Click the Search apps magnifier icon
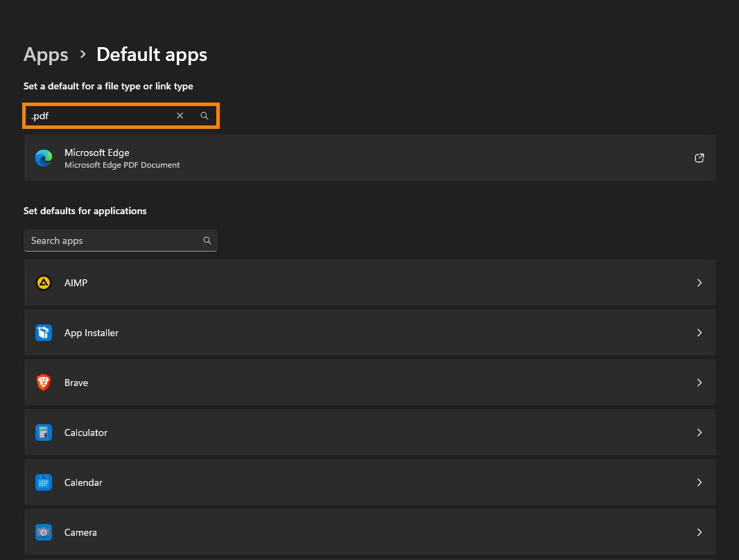The height and width of the screenshot is (560, 739). [207, 240]
